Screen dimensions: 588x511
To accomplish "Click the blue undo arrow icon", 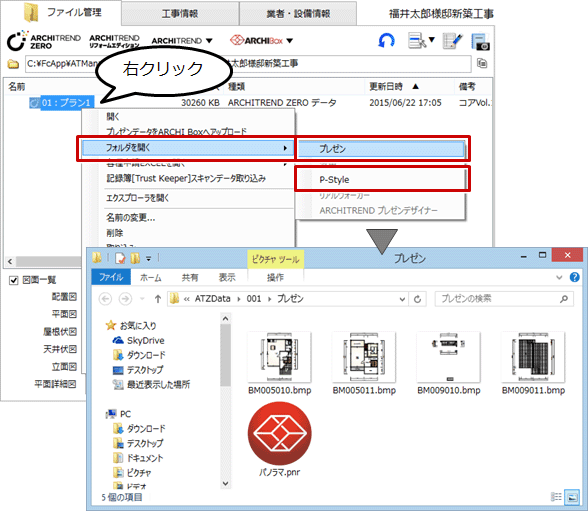I will click(x=386, y=40).
